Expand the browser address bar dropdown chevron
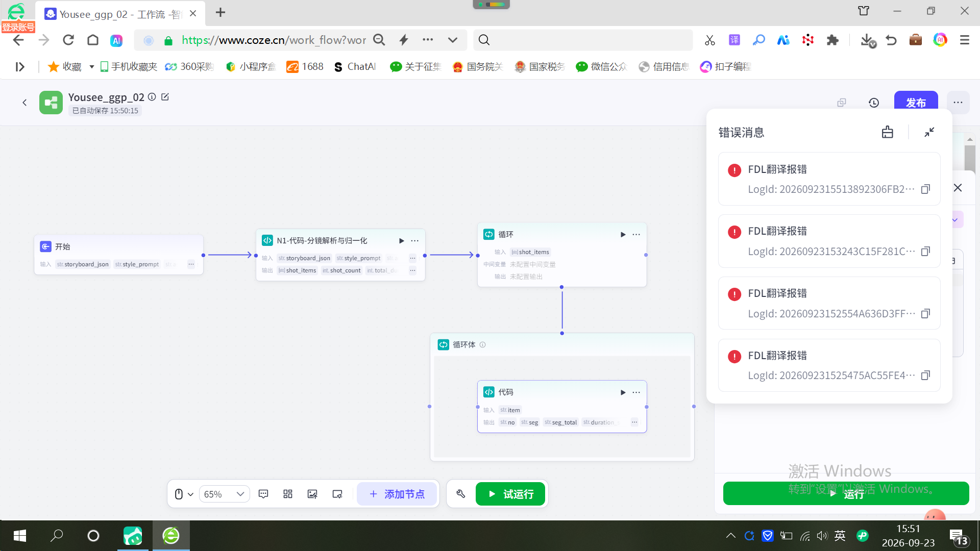 pos(453,40)
